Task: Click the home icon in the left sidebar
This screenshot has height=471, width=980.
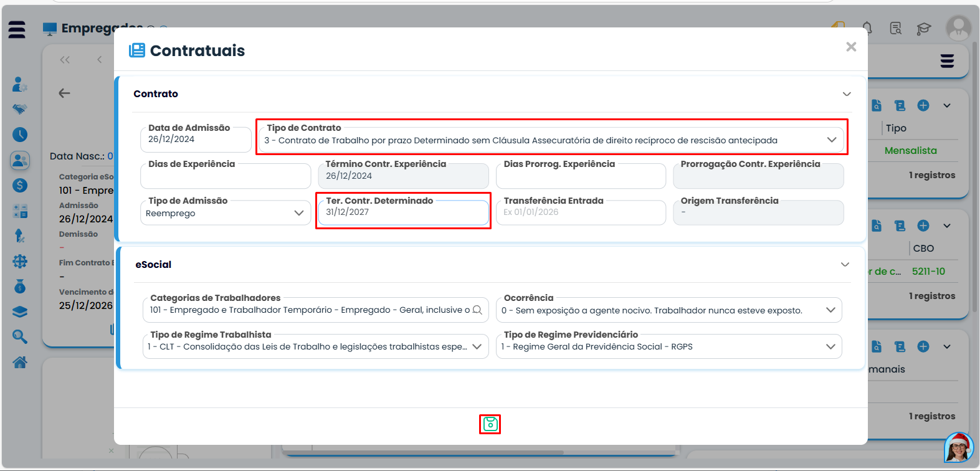Action: pyautogui.click(x=20, y=362)
